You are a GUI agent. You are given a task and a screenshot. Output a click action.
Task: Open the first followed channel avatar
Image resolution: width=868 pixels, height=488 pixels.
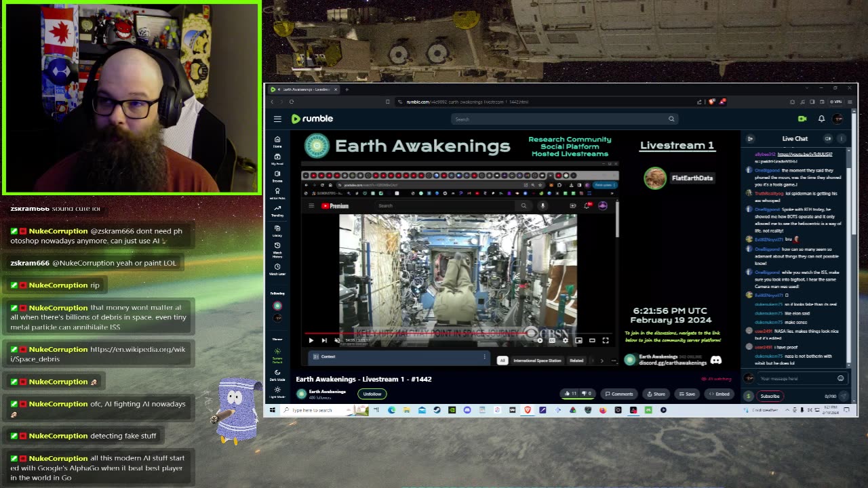pos(277,306)
